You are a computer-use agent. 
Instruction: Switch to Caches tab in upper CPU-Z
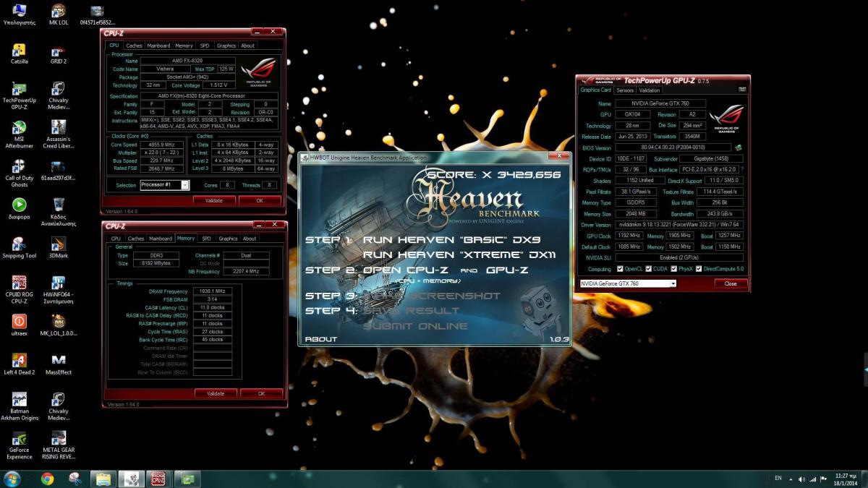[135, 46]
